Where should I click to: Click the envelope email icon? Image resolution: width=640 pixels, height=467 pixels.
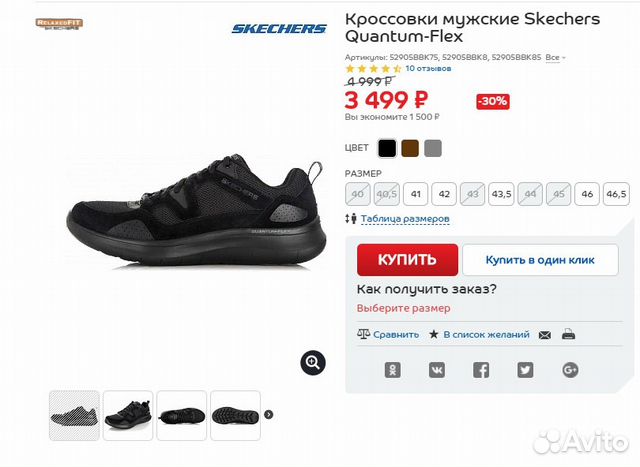tap(545, 335)
